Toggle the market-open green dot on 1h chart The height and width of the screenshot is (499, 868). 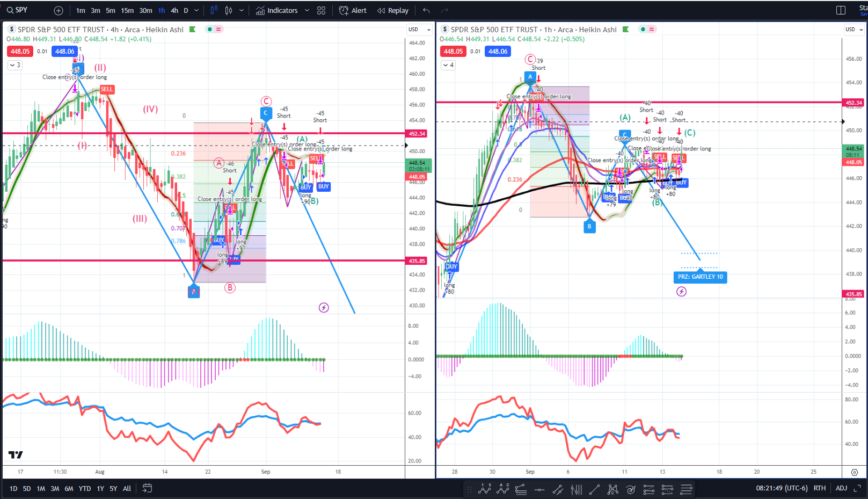coord(643,30)
